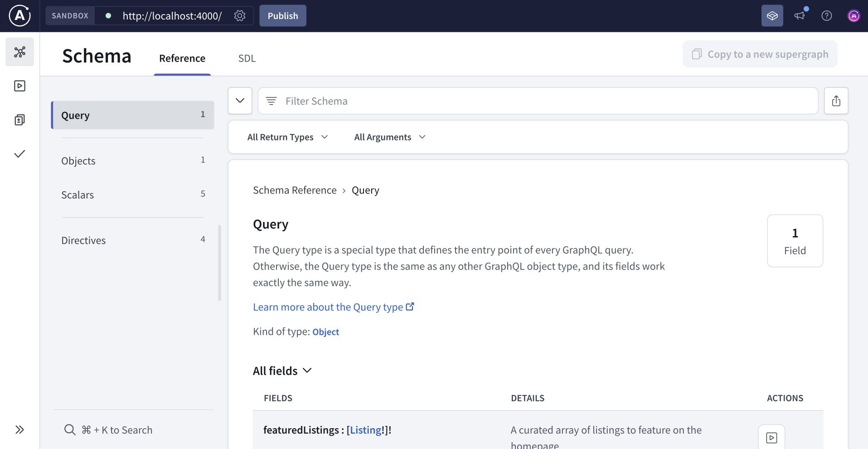The height and width of the screenshot is (449, 868).
Task: Click inside the Filter Schema input field
Action: tap(453, 101)
